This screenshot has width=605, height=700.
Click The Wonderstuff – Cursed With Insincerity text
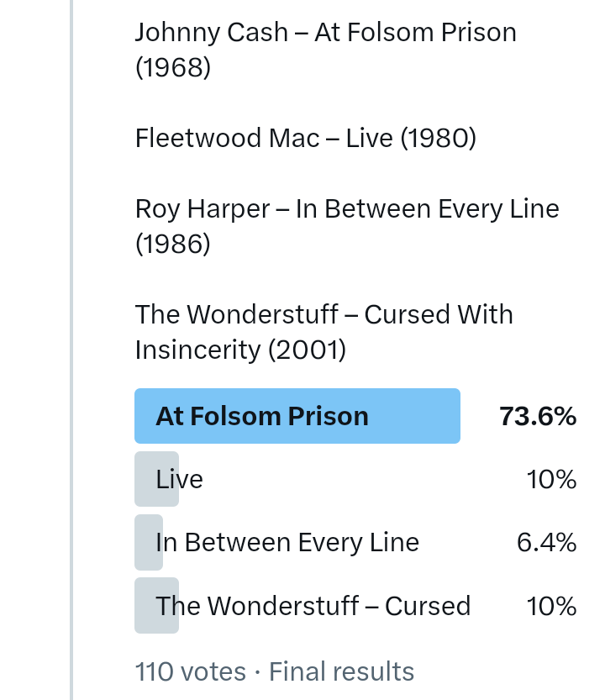tap(324, 314)
